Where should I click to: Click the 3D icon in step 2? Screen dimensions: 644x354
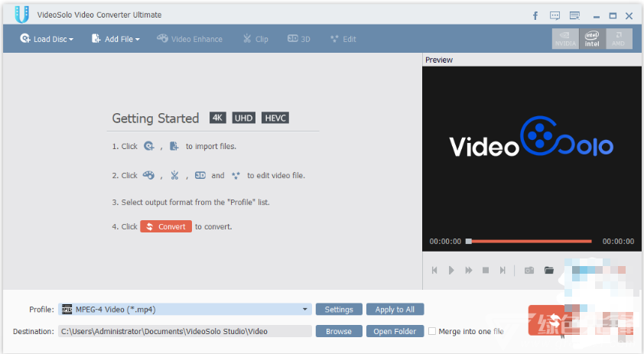[x=200, y=175]
